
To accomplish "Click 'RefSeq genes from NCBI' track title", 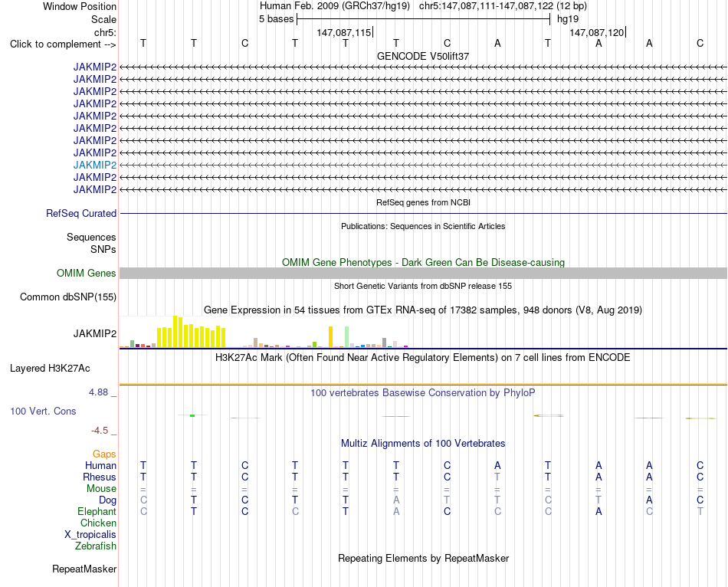I will click(x=423, y=202).
